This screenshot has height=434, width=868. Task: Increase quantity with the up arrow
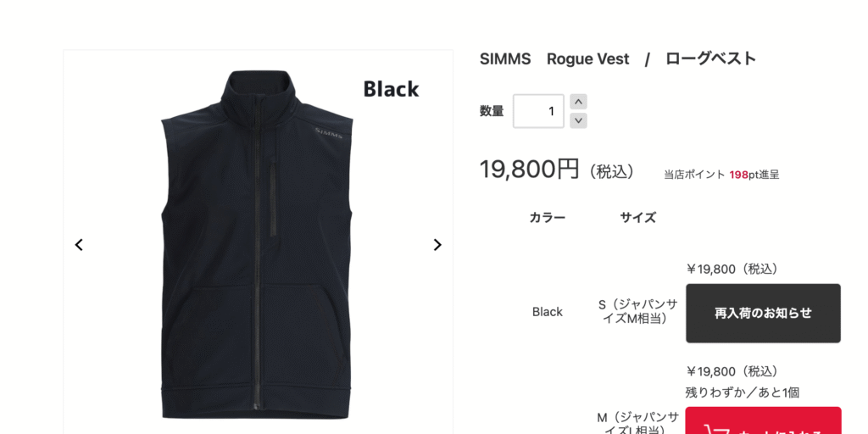[x=578, y=102]
